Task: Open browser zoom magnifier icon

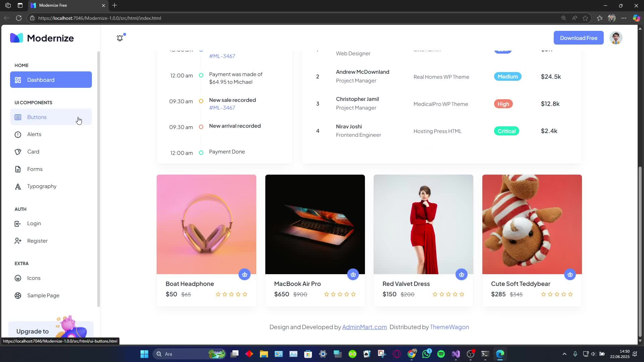Action: [x=563, y=18]
